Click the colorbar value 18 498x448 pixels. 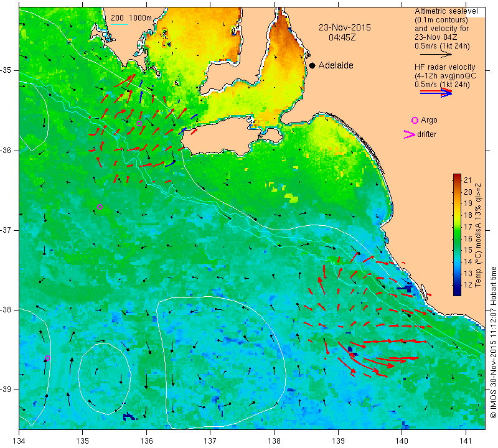[x=468, y=215]
